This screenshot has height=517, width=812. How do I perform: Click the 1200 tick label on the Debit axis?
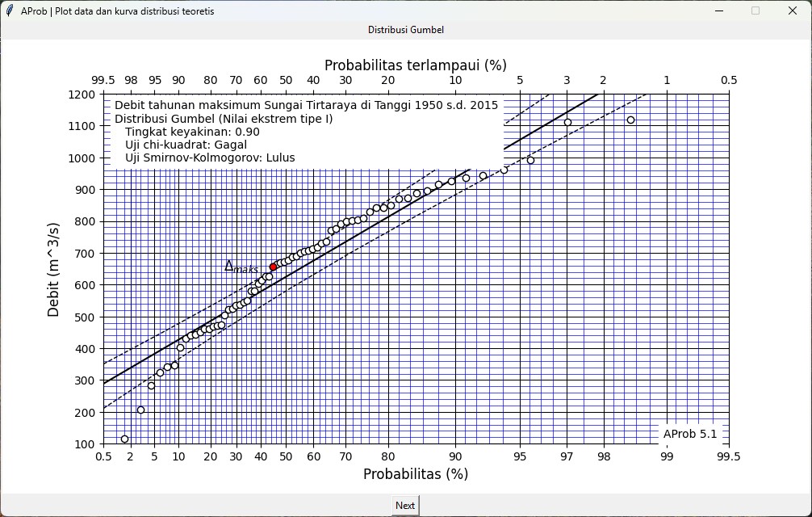pyautogui.click(x=82, y=95)
